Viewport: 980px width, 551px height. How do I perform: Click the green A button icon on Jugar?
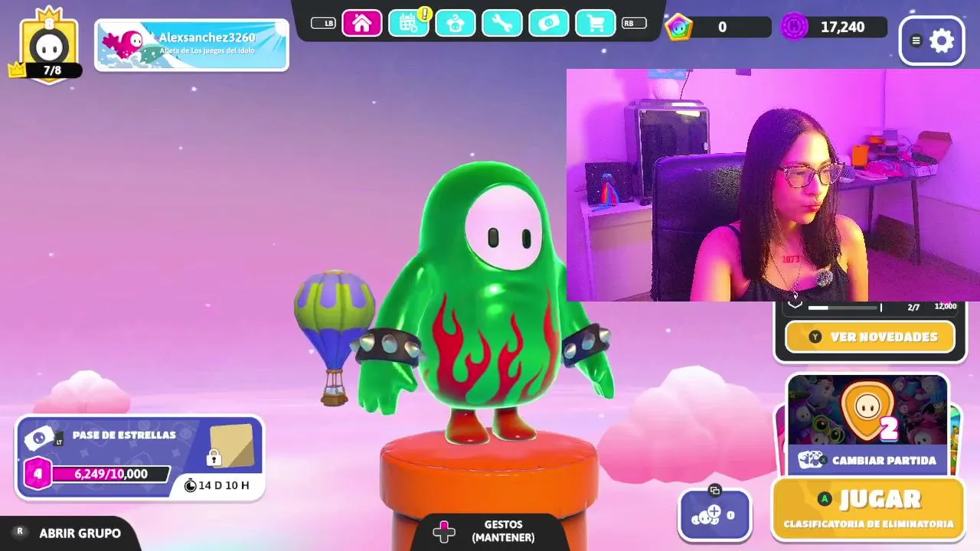pyautogui.click(x=825, y=499)
